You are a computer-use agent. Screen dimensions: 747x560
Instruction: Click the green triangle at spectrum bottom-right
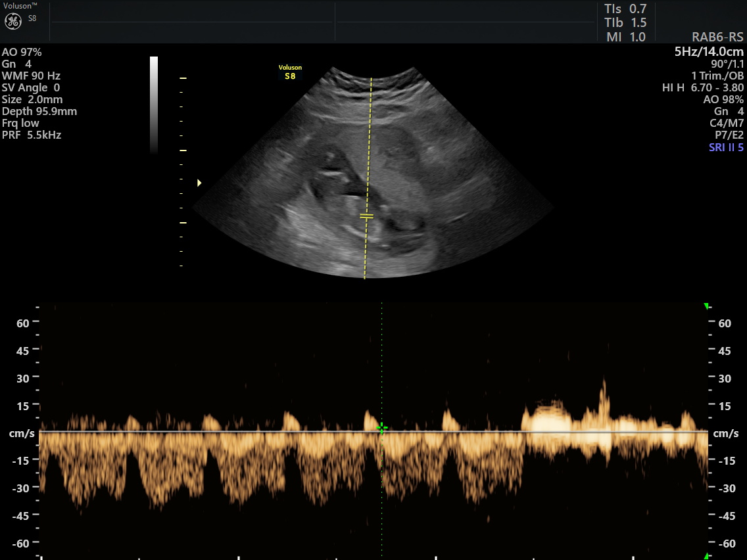coord(707,555)
